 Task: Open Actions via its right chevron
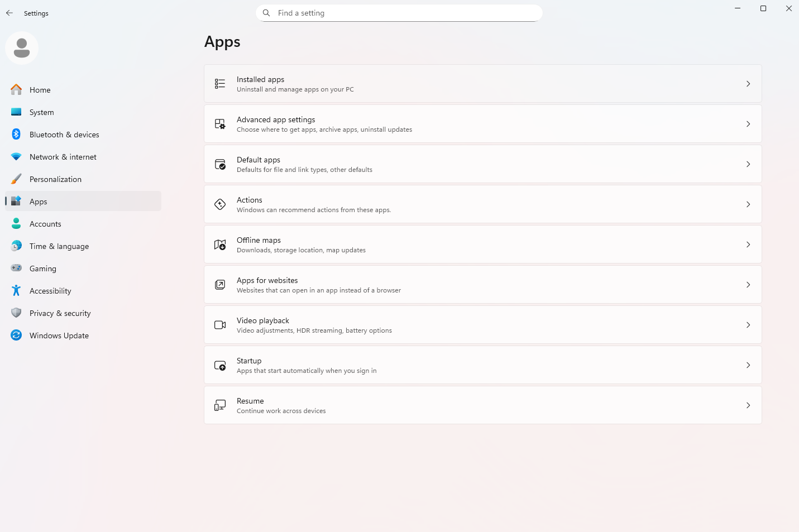(748, 204)
